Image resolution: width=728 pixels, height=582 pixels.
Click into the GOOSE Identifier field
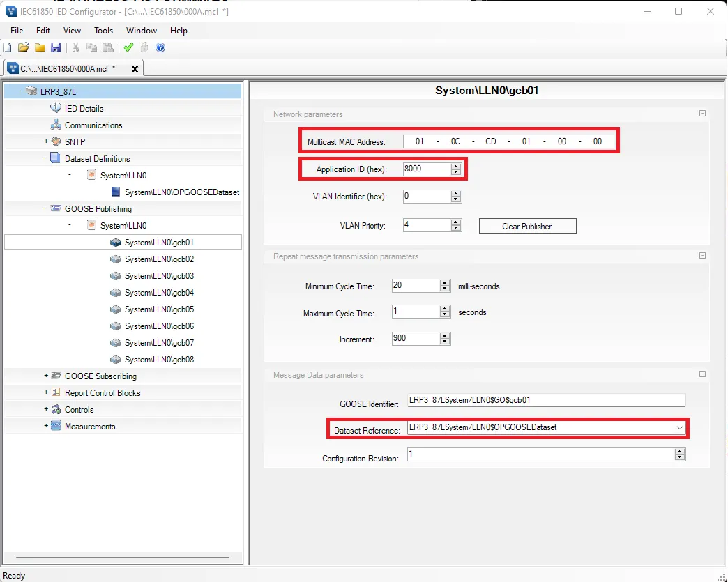(x=546, y=400)
